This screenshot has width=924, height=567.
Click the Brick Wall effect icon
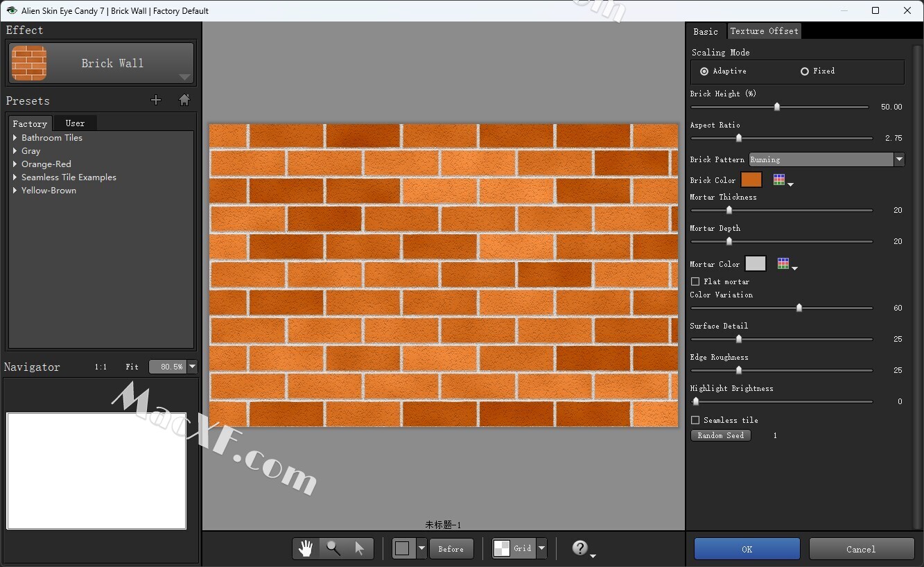pyautogui.click(x=29, y=63)
